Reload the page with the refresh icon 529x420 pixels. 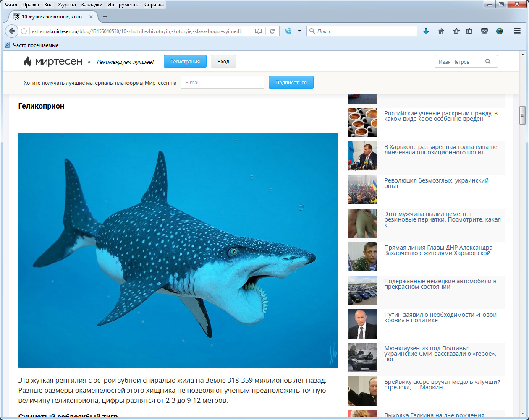pyautogui.click(x=272, y=31)
